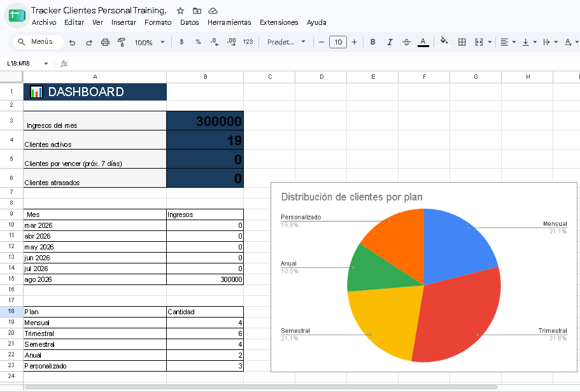Merge the selected cells
Screen dimensions: 580x392
479,42
